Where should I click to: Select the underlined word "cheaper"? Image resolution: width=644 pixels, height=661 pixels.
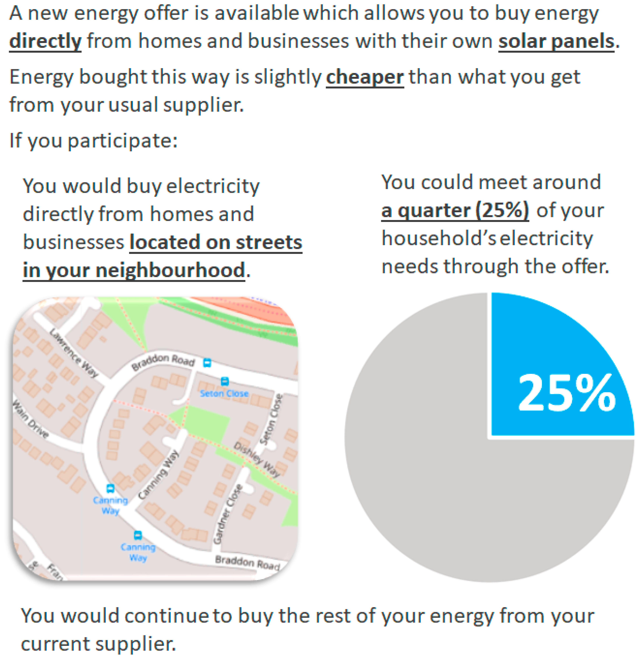click(x=365, y=77)
